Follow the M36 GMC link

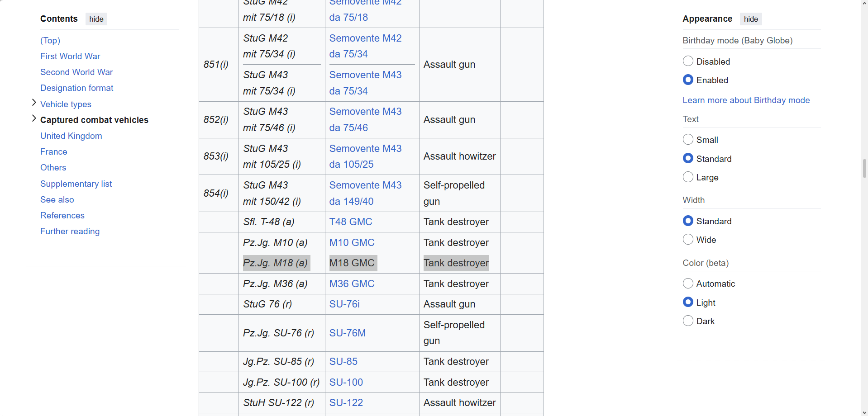tap(352, 284)
